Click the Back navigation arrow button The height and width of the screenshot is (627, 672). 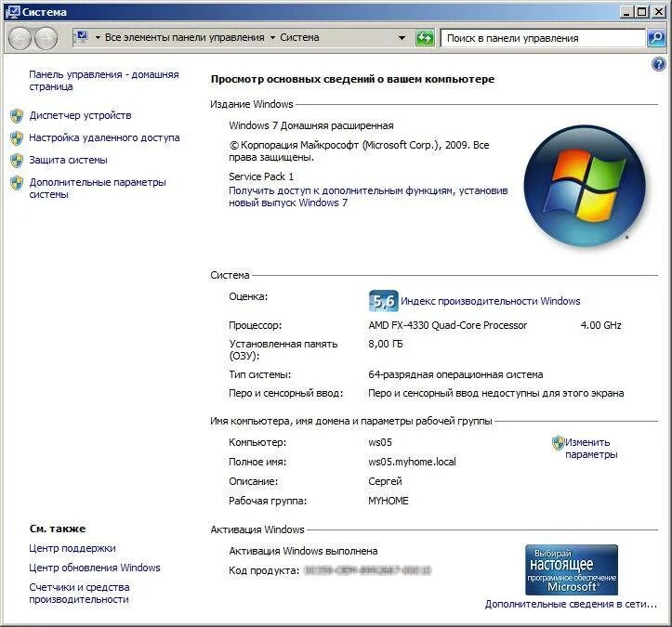coord(20,38)
